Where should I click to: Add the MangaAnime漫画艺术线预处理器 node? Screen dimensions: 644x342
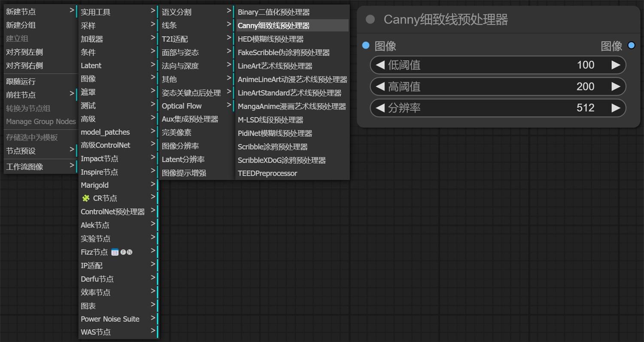[x=292, y=106]
